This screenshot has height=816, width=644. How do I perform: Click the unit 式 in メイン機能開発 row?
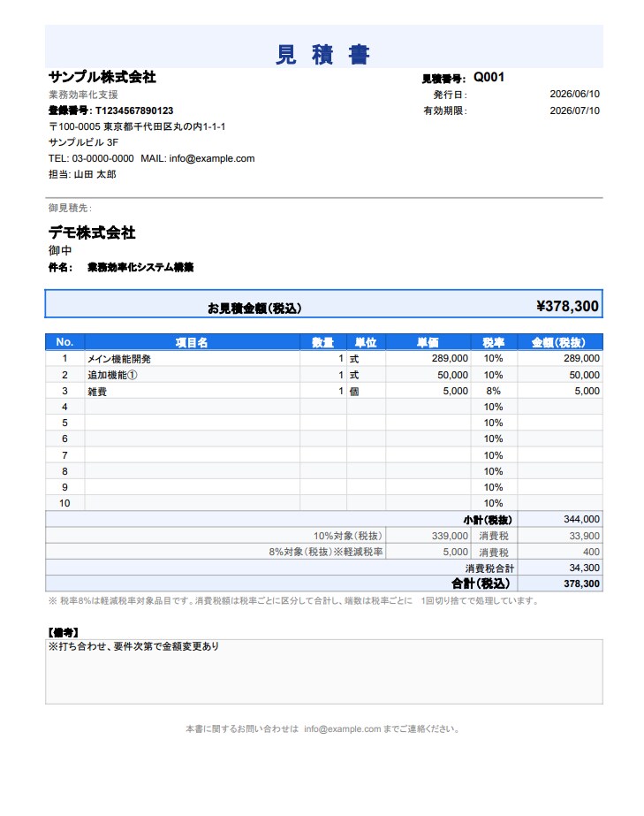tap(354, 359)
